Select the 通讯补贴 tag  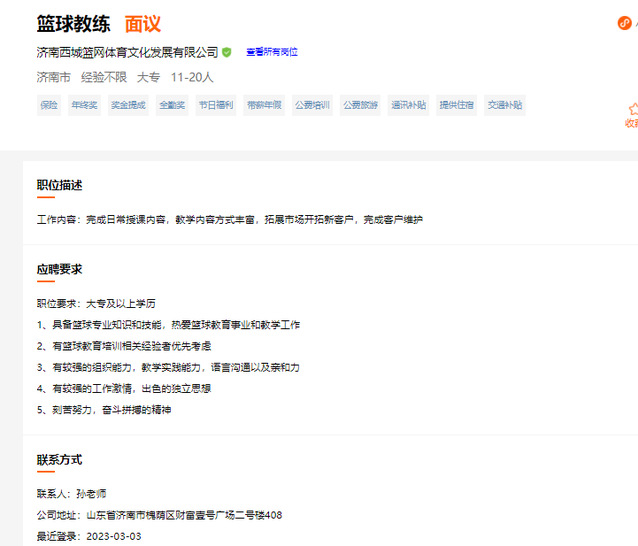(408, 105)
